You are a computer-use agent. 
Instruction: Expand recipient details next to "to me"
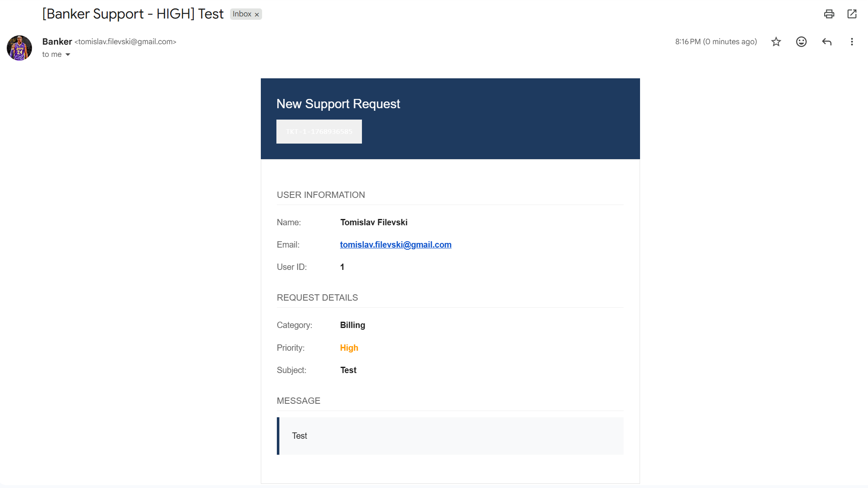pyautogui.click(x=68, y=54)
